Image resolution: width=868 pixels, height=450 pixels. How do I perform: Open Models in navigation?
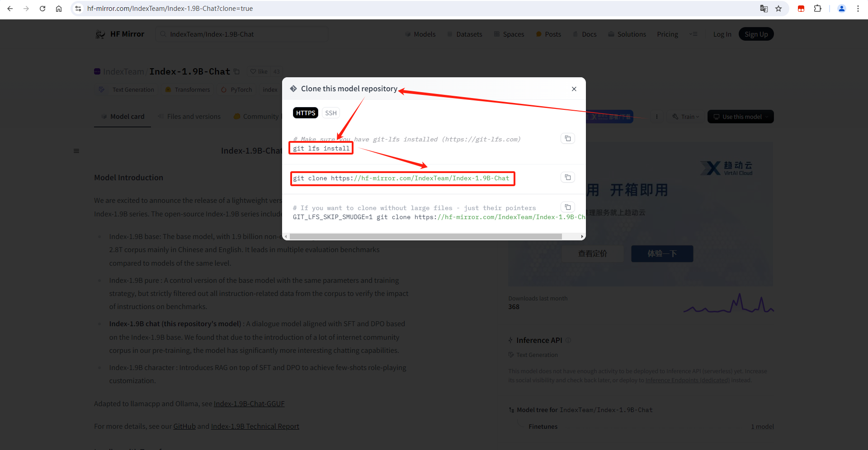[420, 34]
